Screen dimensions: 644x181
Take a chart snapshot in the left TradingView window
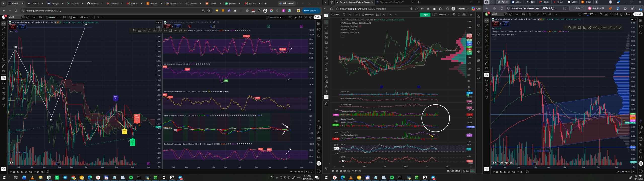click(305, 17)
